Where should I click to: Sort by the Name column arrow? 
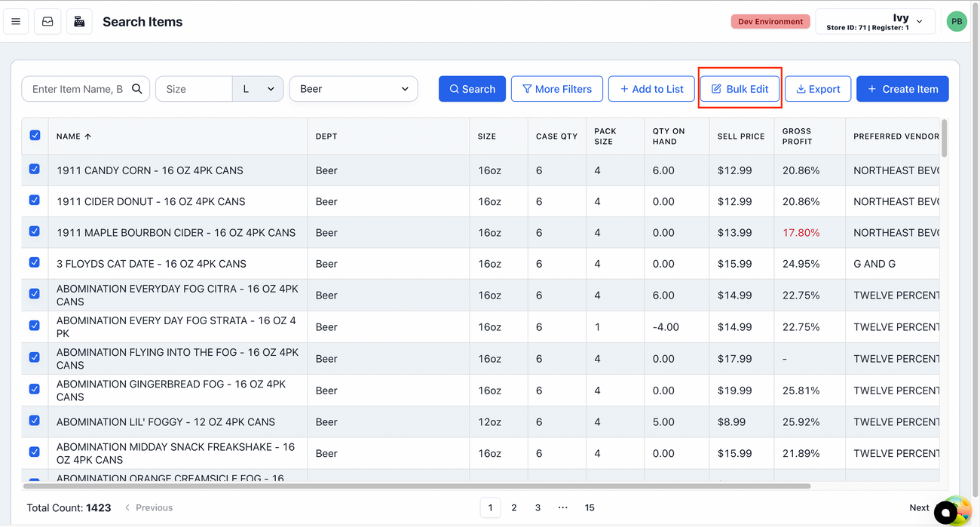coord(87,136)
